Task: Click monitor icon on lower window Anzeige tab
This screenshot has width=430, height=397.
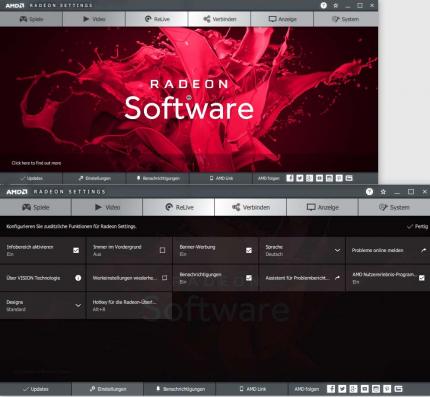Action: tap(311, 207)
